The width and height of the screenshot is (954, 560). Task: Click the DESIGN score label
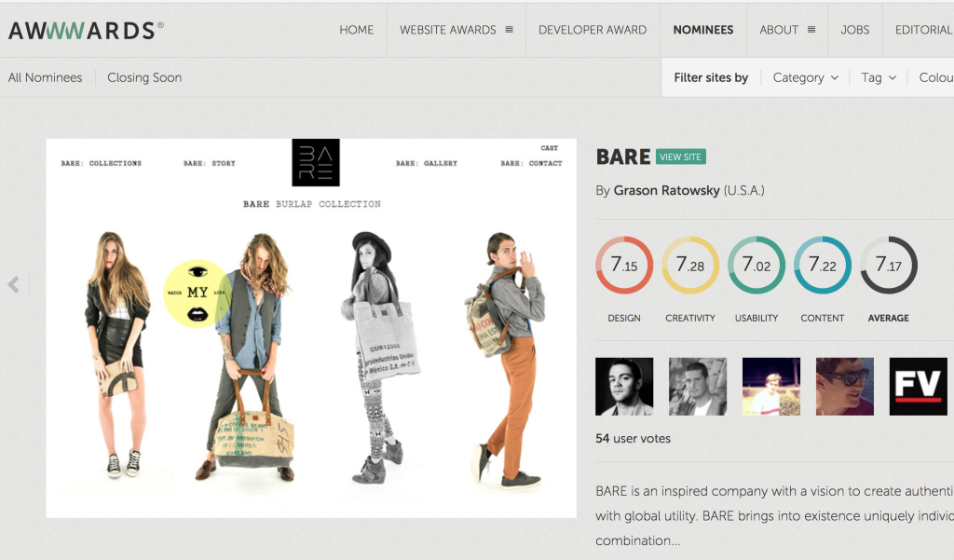pyautogui.click(x=624, y=318)
